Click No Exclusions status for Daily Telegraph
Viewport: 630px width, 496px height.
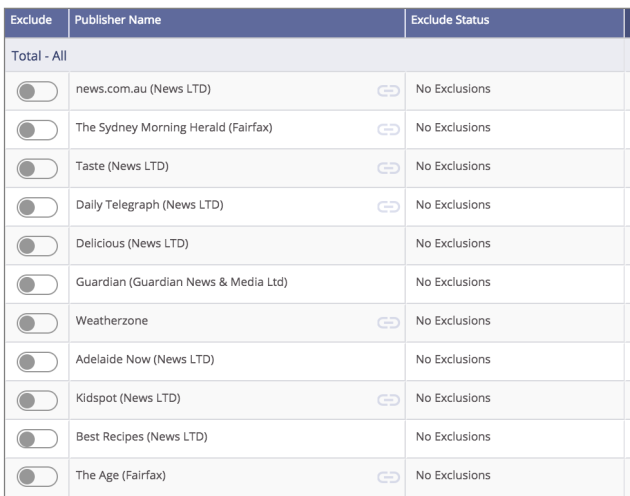pos(453,205)
